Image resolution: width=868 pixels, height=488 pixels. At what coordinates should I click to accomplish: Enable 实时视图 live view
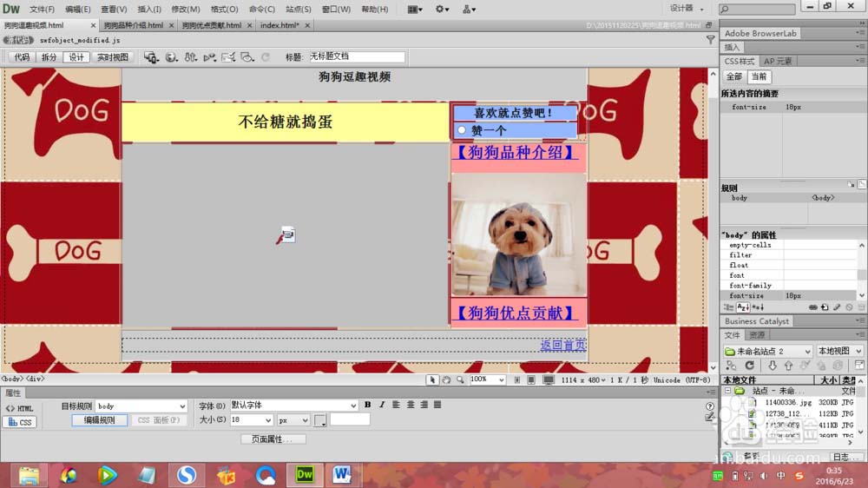tap(112, 57)
